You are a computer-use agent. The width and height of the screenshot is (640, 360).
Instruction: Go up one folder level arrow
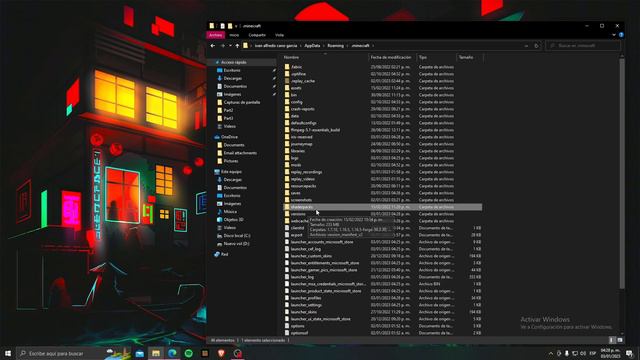(x=237, y=46)
